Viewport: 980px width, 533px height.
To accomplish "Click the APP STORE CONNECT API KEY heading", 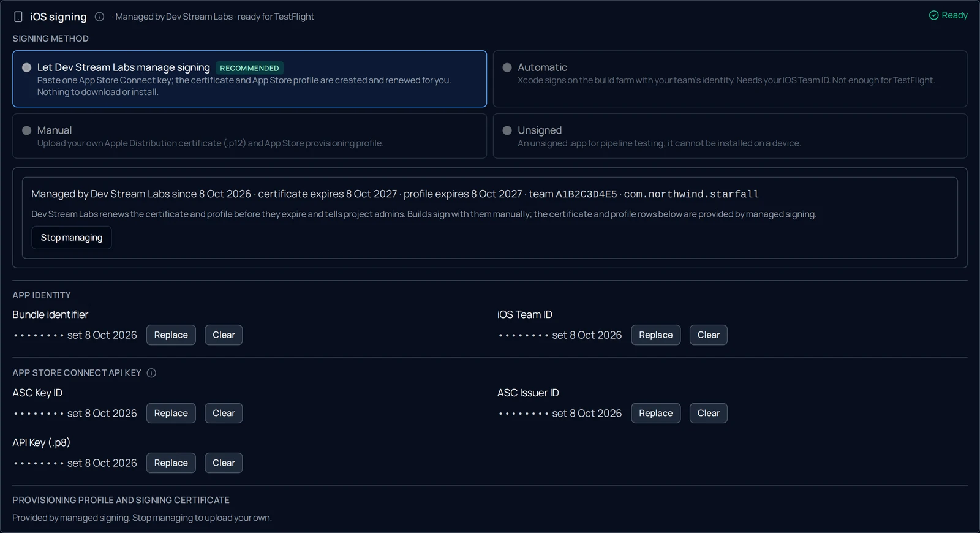I will coord(77,373).
